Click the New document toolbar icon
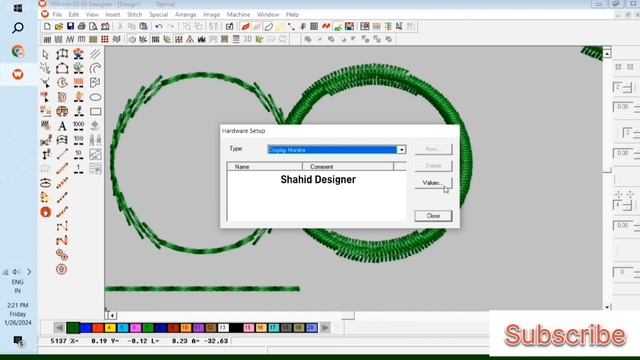This screenshot has width=640, height=360. 47,27
